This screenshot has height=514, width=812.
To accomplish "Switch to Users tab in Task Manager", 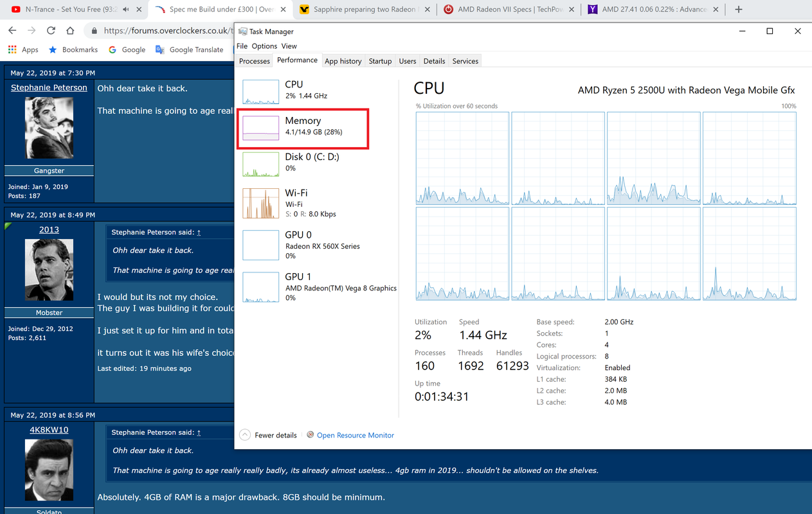I will pyautogui.click(x=408, y=61).
